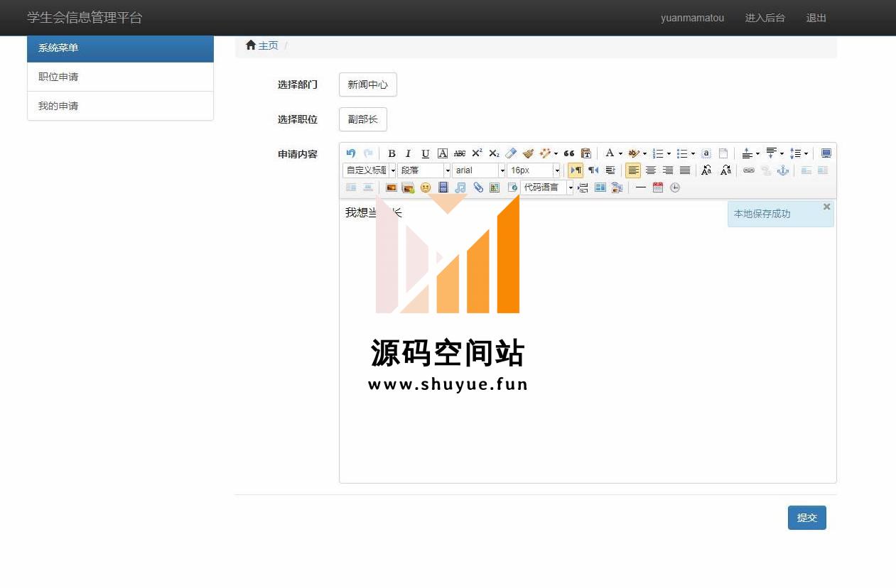This screenshot has width=896, height=588.
Task: Insert music with the note icon
Action: click(460, 187)
